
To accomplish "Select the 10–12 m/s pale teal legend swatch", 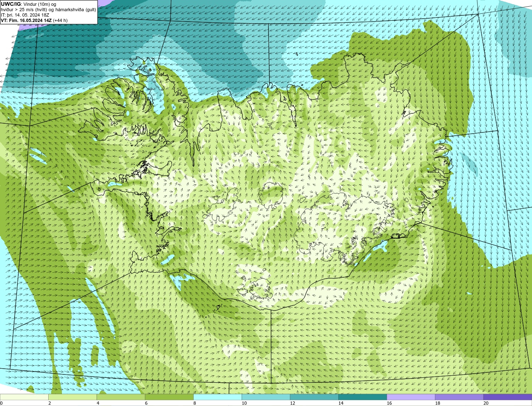I will (x=266, y=397).
